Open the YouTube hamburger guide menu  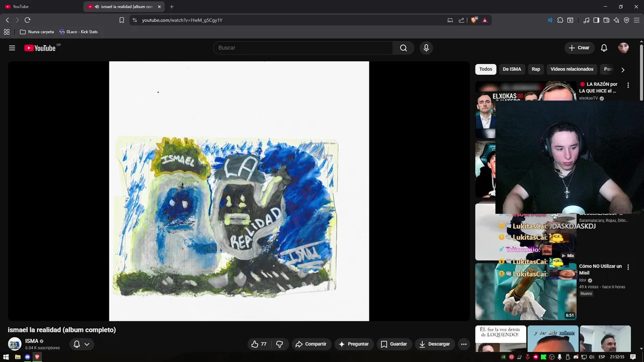coord(12,48)
